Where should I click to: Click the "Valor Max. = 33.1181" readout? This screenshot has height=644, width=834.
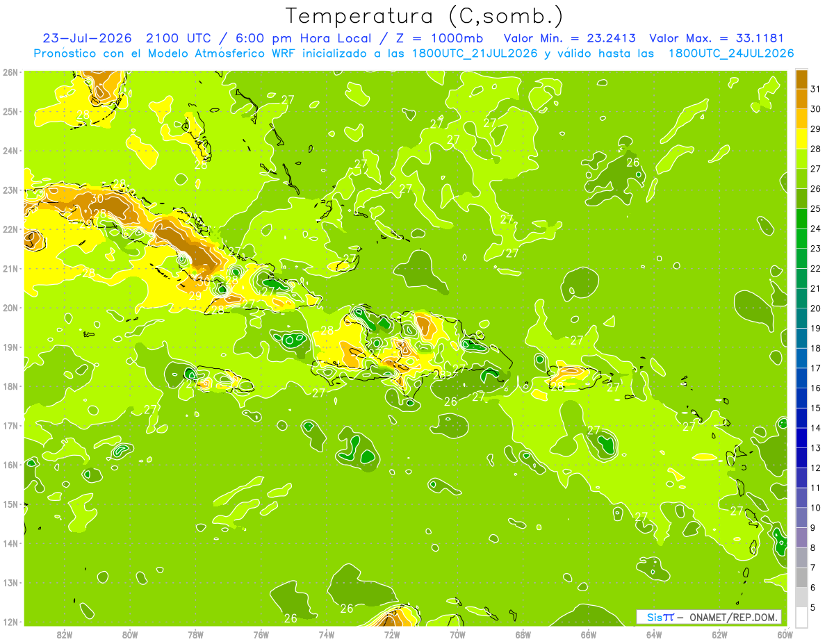(716, 38)
